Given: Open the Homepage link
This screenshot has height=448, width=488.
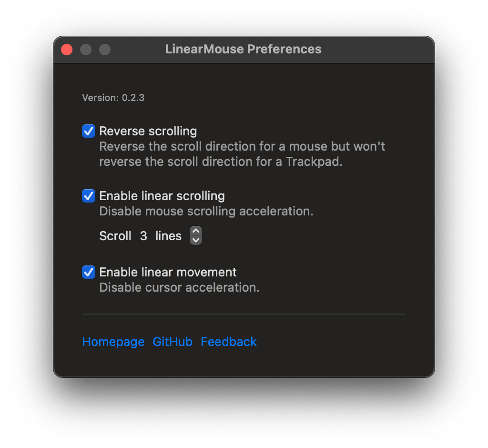Looking at the screenshot, I should (x=113, y=342).
